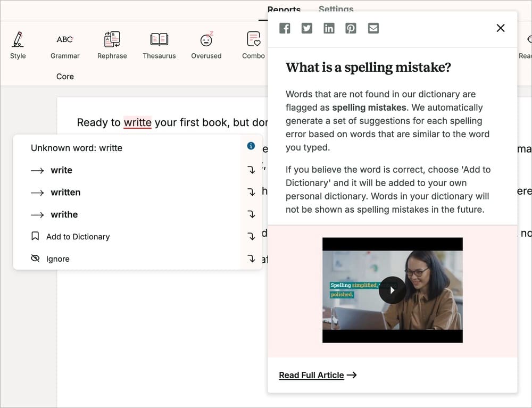
Task: Open the Grammar report
Action: [65, 45]
